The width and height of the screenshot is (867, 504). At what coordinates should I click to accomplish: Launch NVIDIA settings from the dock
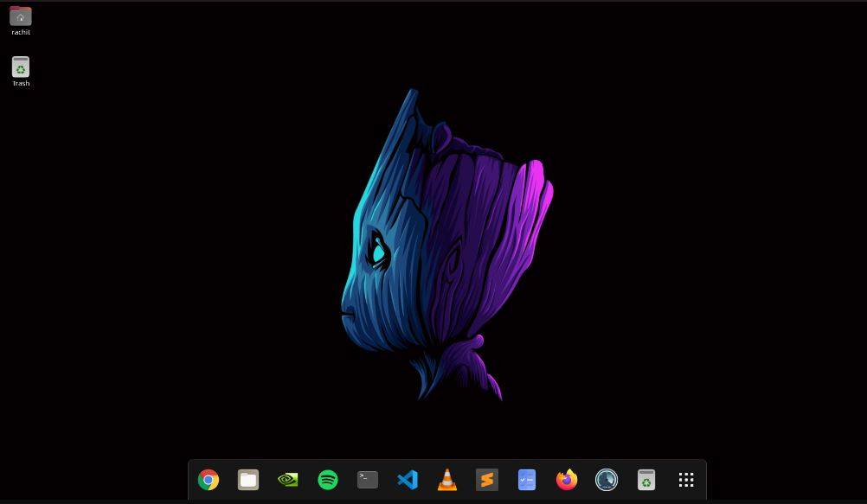tap(288, 480)
